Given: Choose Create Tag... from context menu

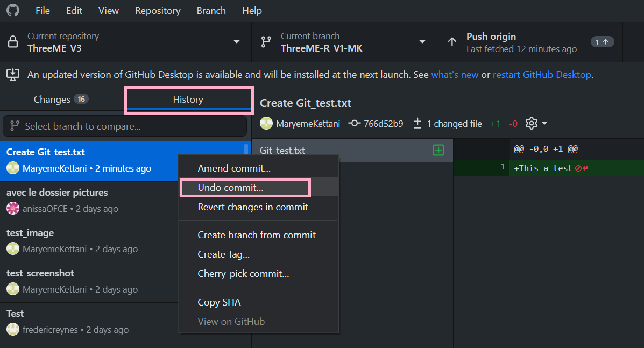Looking at the screenshot, I should (258, 254).
